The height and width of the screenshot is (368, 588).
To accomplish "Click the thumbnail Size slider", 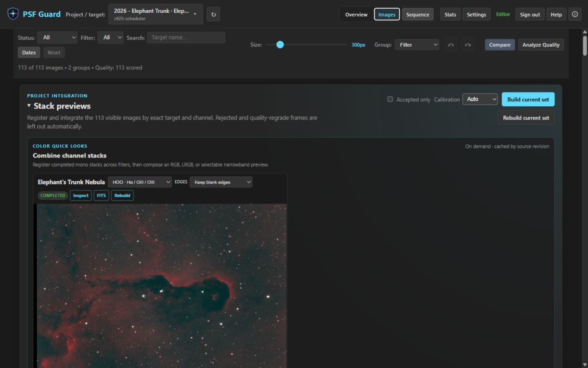I will (306, 45).
